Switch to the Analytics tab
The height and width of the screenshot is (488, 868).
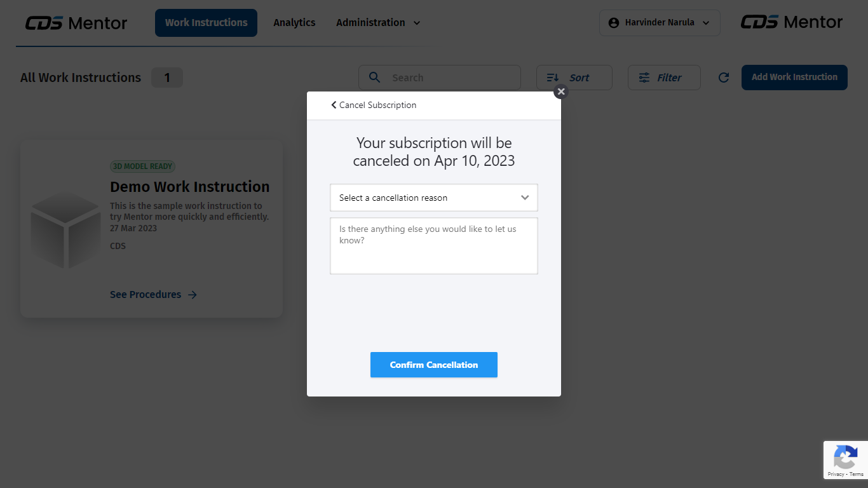[x=294, y=23]
